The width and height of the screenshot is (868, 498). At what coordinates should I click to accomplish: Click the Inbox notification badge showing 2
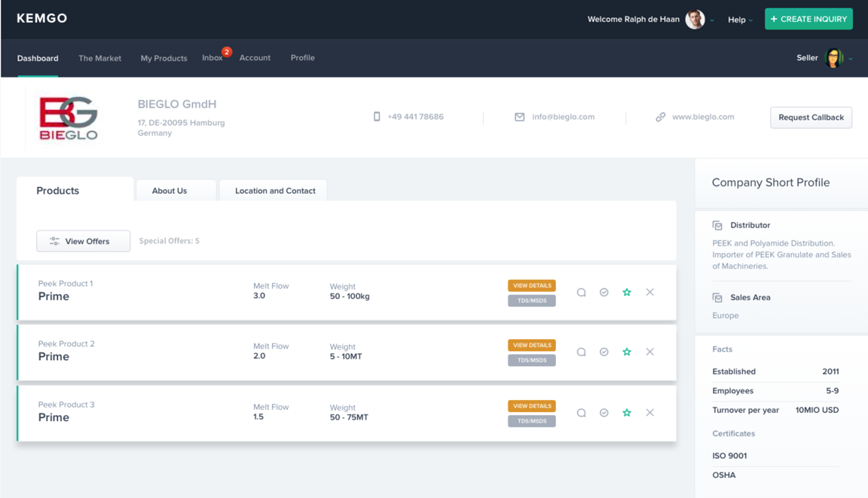226,52
